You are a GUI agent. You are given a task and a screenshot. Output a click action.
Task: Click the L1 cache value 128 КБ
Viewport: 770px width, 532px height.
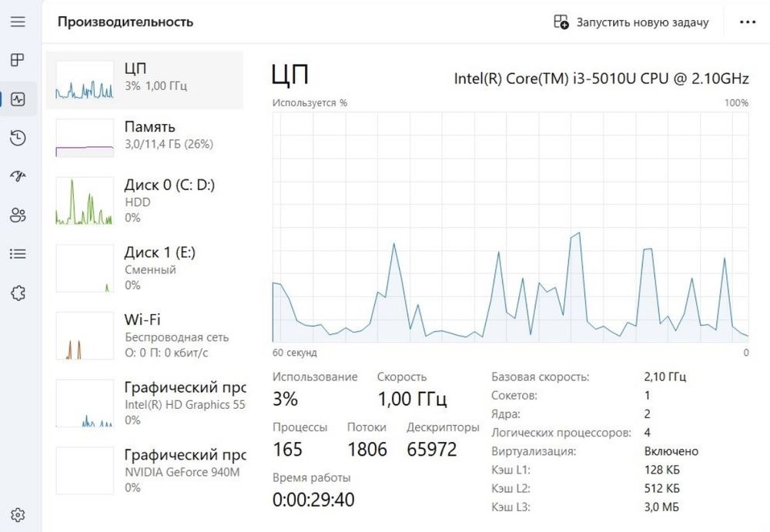(662, 470)
